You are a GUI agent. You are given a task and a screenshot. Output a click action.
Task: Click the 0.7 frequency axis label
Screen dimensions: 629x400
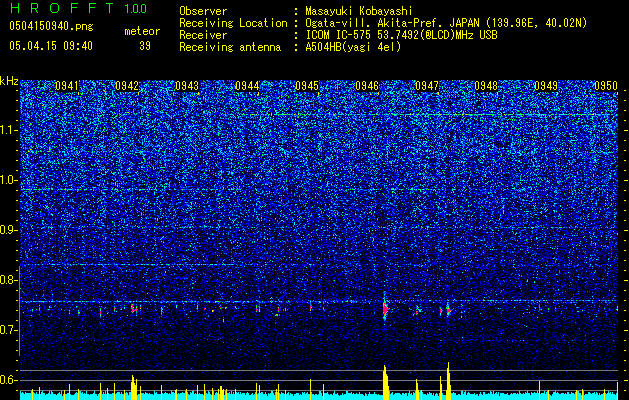pyautogui.click(x=8, y=330)
